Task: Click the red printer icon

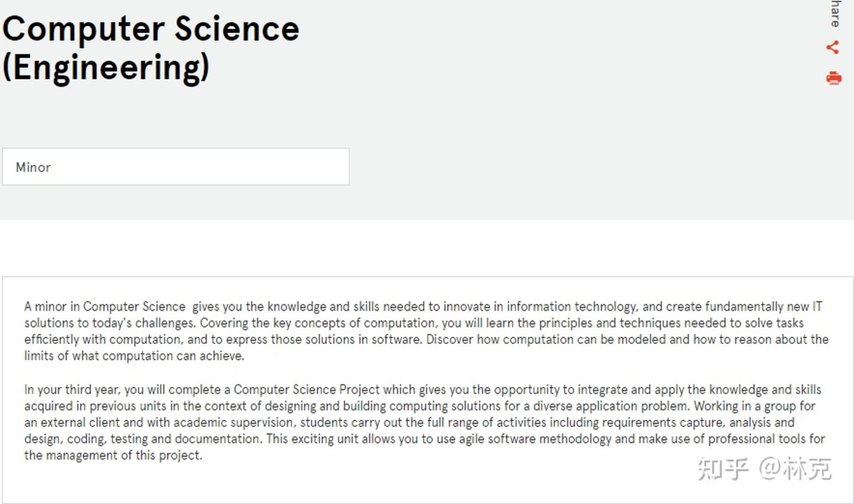Action: click(x=833, y=78)
